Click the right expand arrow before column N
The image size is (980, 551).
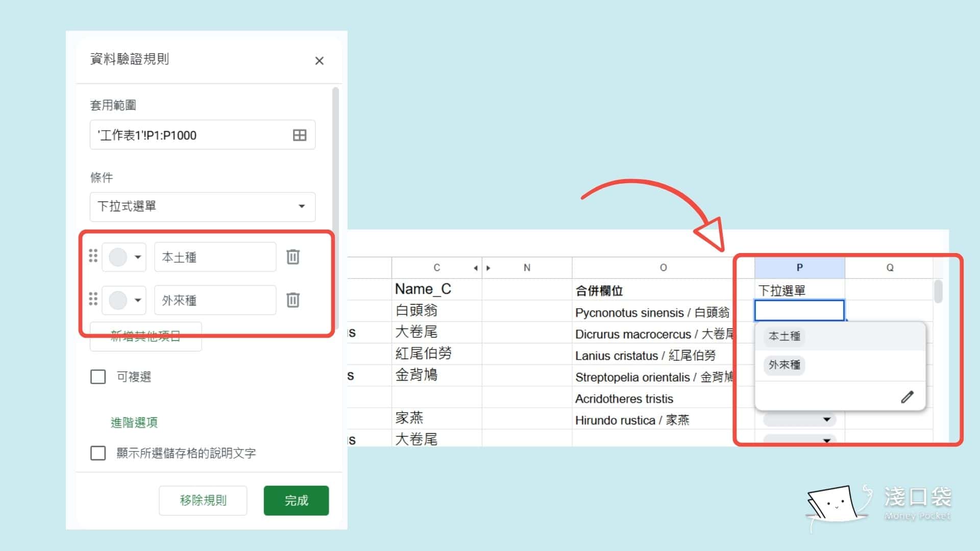pos(488,268)
